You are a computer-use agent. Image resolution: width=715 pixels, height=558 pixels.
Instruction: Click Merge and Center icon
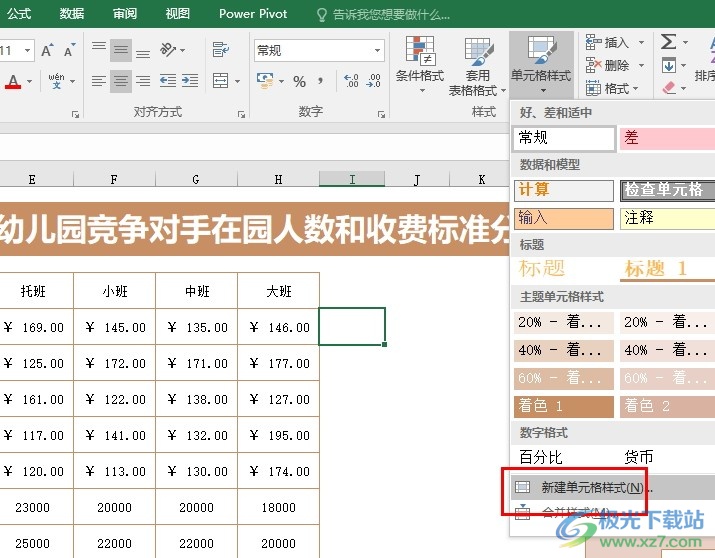tap(221, 81)
